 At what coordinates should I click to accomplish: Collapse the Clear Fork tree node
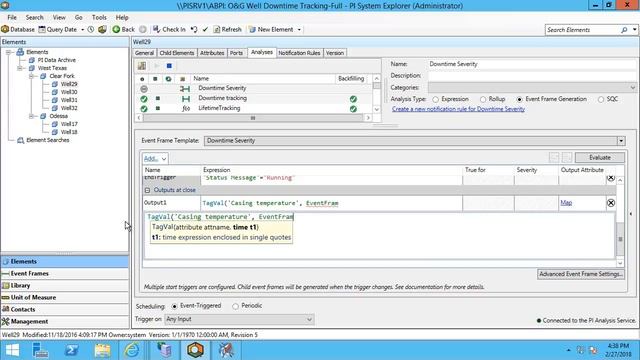tap(31, 76)
